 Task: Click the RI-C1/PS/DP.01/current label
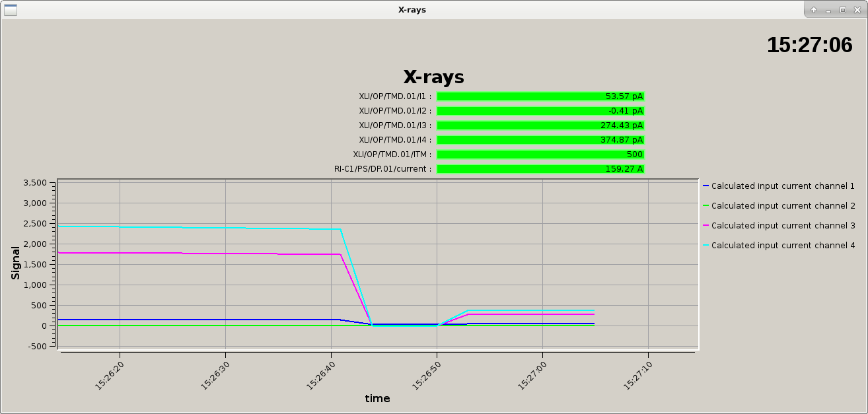382,169
